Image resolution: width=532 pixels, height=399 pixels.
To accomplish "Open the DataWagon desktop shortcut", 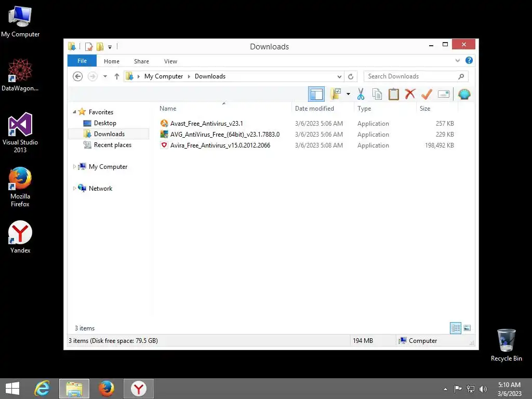I will click(x=20, y=75).
